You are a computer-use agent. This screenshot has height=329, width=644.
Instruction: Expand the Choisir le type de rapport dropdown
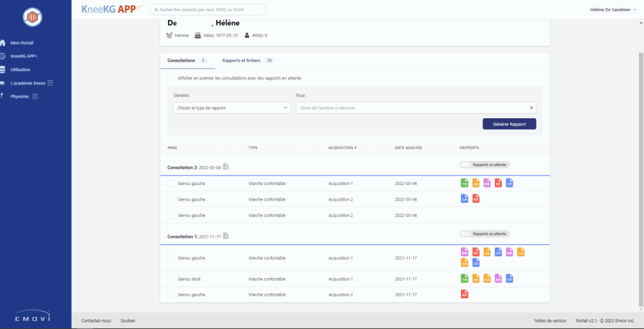point(232,108)
